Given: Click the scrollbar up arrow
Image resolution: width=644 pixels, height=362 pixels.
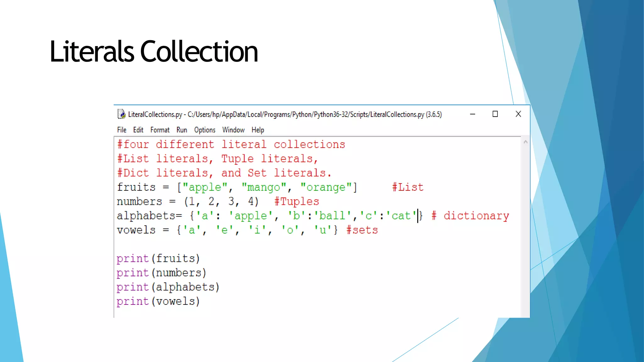Looking at the screenshot, I should click(x=525, y=142).
